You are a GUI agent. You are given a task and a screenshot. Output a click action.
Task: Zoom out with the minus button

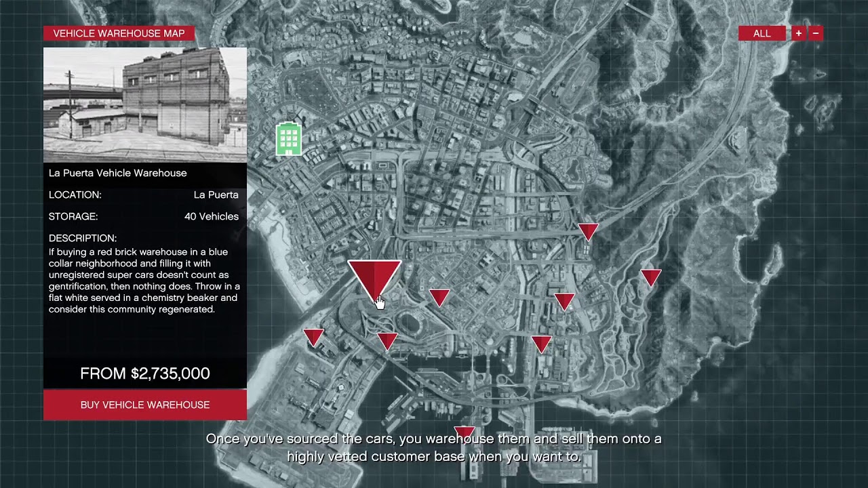pos(816,33)
